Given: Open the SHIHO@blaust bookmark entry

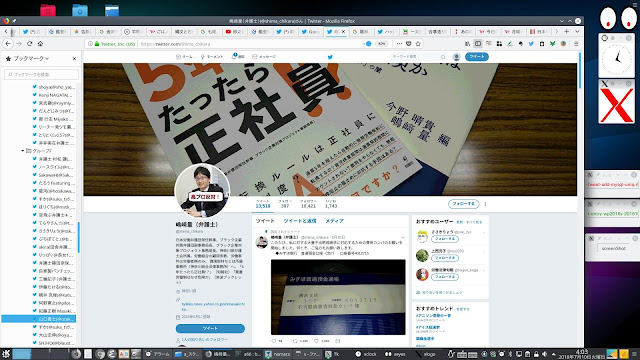Looking at the screenshot, I should coord(53,343).
